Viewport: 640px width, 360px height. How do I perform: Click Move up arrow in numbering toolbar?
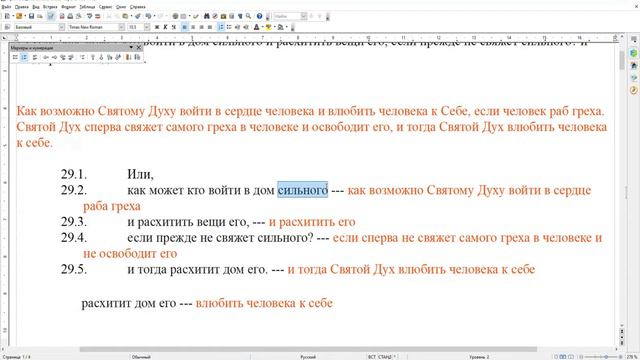coord(93,57)
